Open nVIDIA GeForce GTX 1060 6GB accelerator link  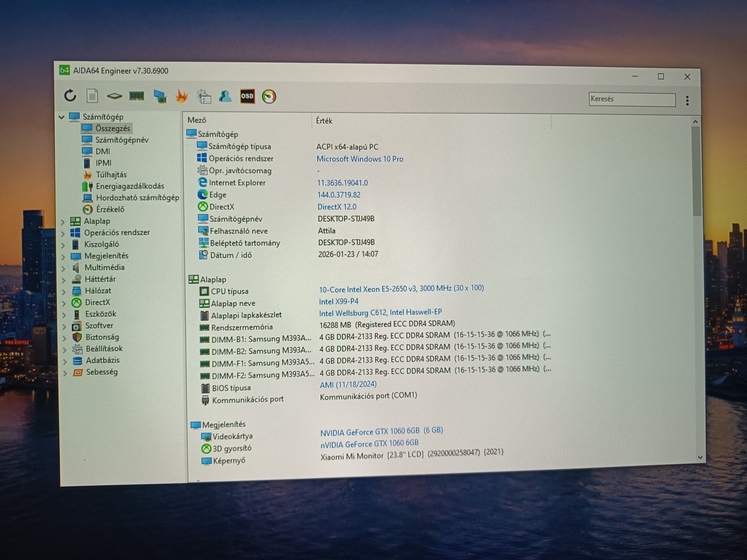[x=369, y=443]
